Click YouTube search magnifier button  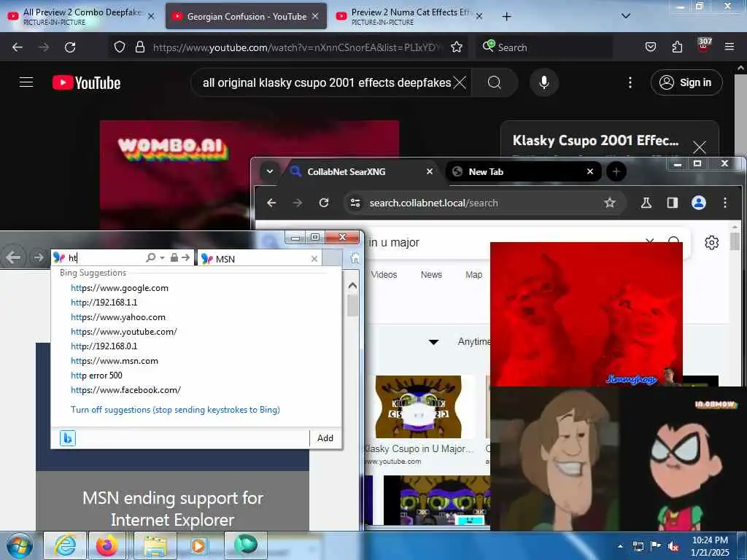click(495, 82)
